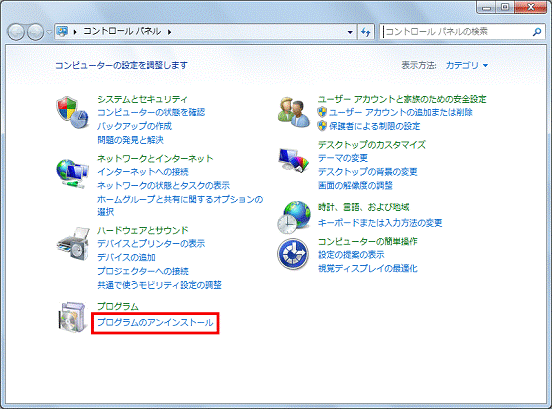Open キーボードまたは入力方法の変更 link
Image resolution: width=552 pixels, height=409 pixels.
coord(380,223)
